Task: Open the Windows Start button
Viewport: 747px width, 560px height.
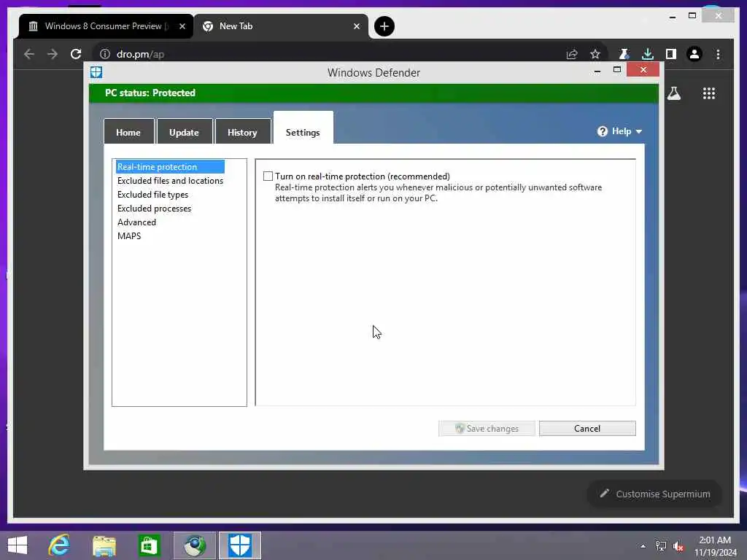Action: click(x=18, y=545)
